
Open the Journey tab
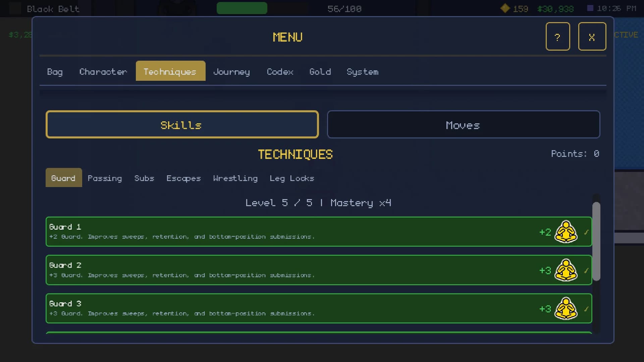231,72
